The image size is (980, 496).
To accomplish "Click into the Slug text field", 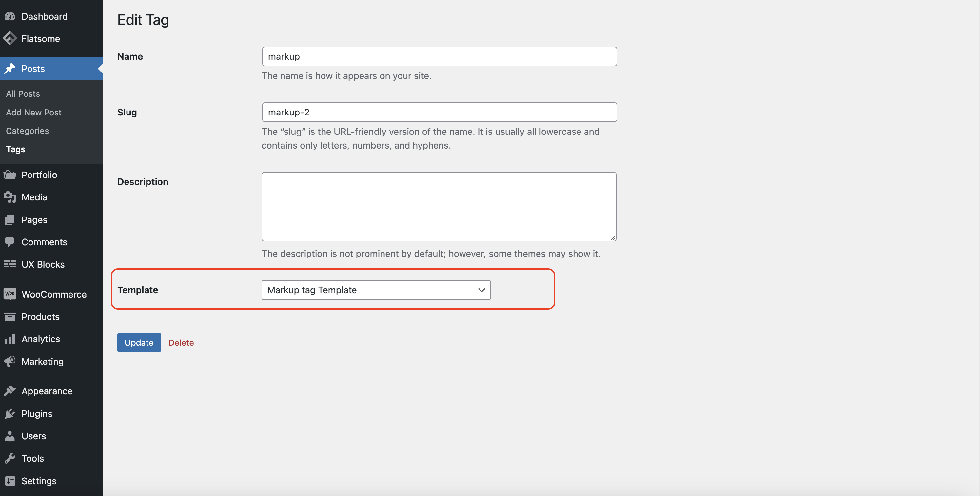I will tap(439, 112).
